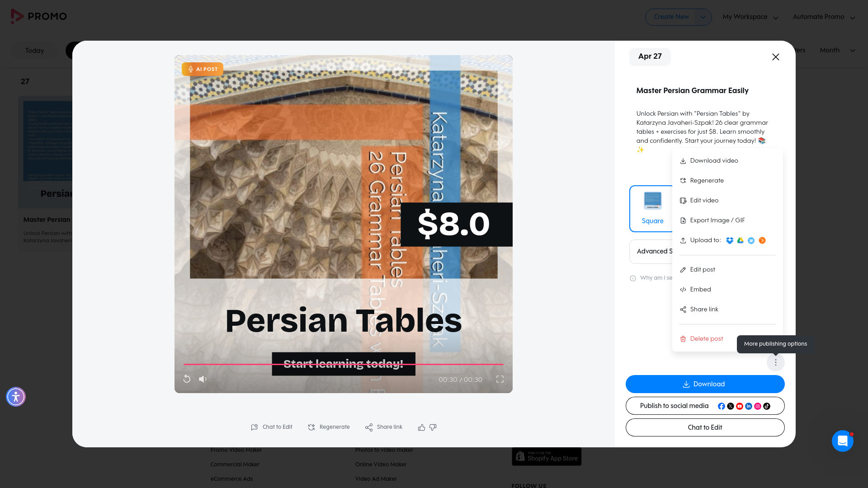868x488 pixels.
Task: Expand the Automate Promo menu
Action: [824, 17]
